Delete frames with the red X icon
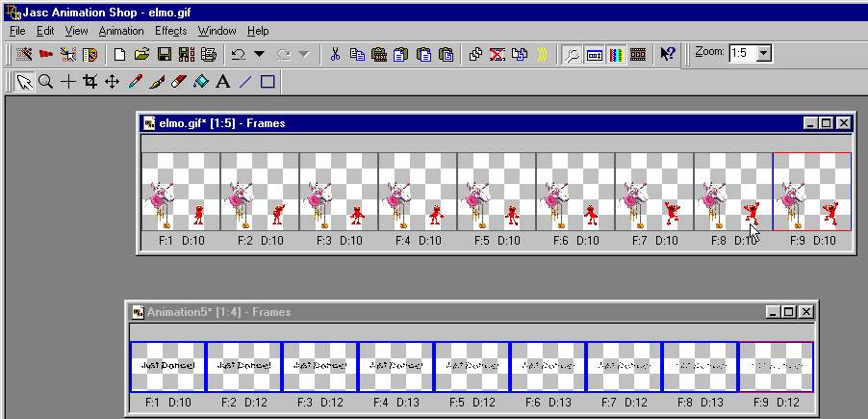868x419 pixels. pos(498,54)
